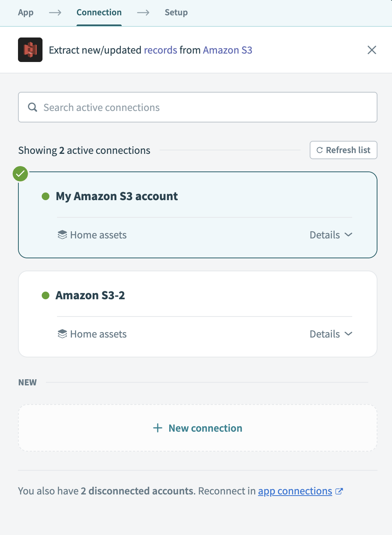Click the green checkmark badge on selected connection

click(x=20, y=173)
